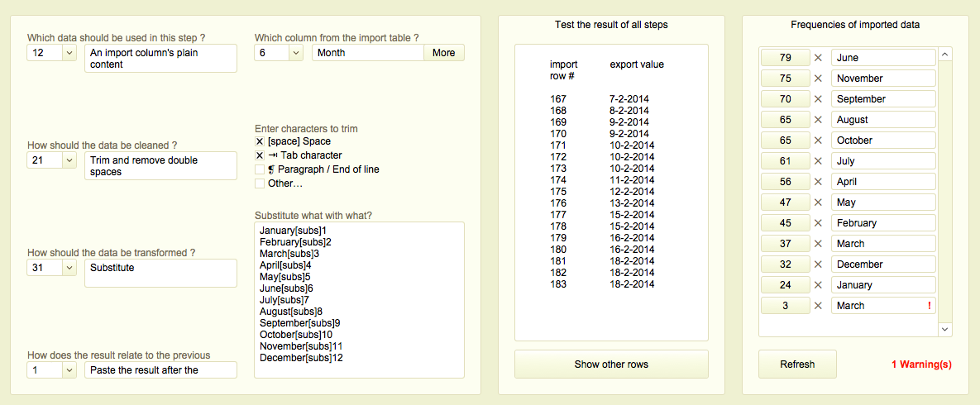980x405 pixels.
Task: Uncheck the [space] Space trim checkbox
Action: pos(260,141)
